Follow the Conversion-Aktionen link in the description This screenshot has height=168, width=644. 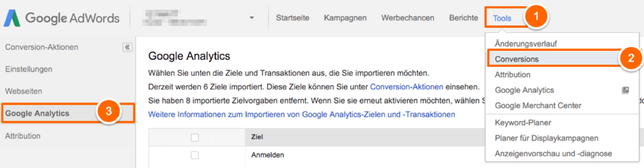coord(406,87)
